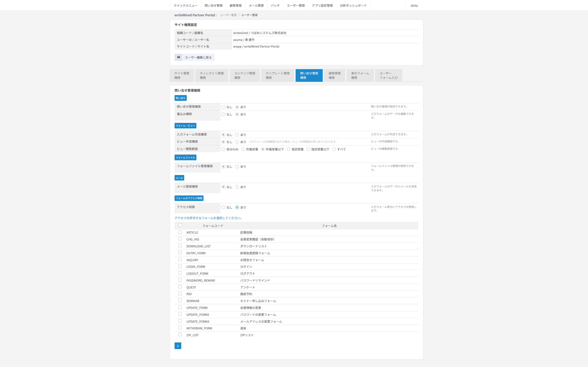Go to page 1 of form list
Image resolution: width=588 pixels, height=367 pixels.
tap(178, 346)
